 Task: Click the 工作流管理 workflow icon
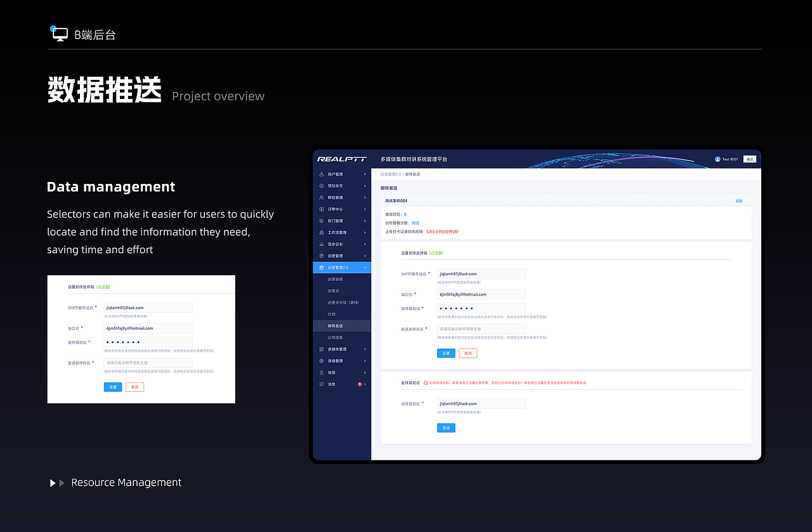322,233
